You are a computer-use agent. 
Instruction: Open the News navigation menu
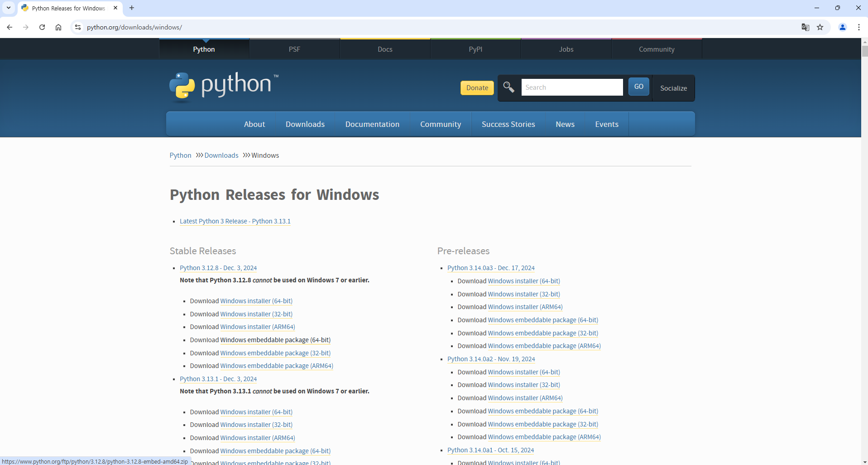[x=565, y=124]
